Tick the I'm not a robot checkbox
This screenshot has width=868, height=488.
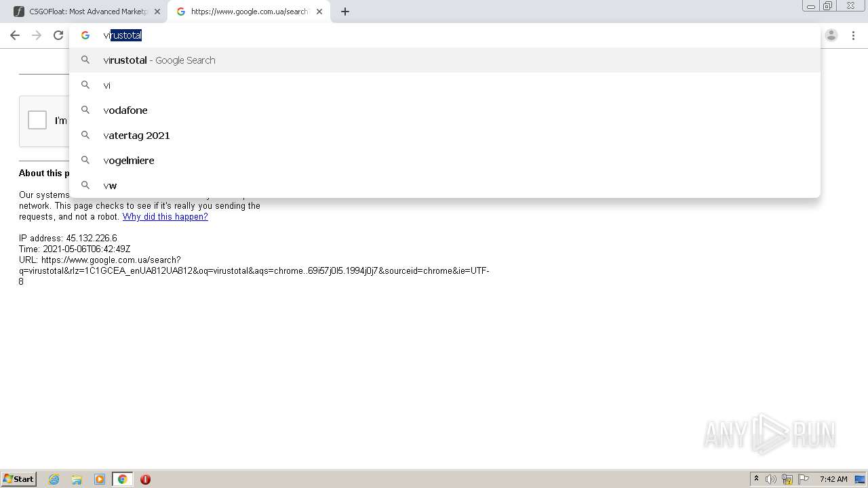[x=37, y=120]
